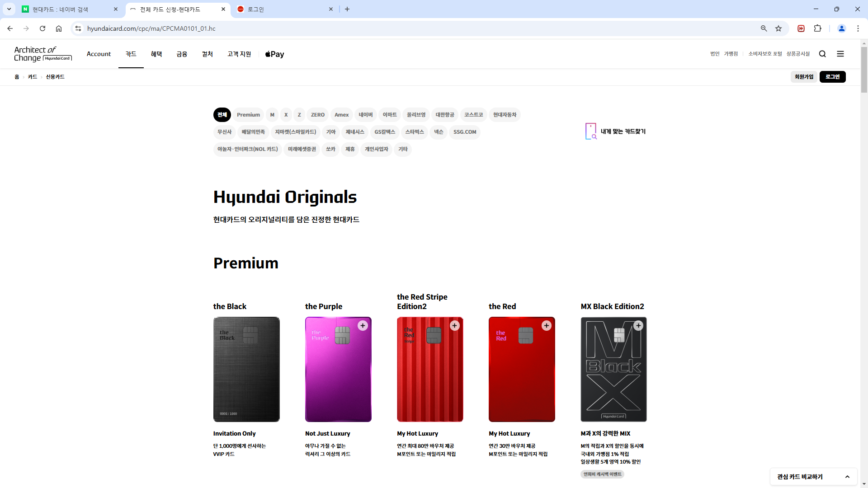Open a new browser tab
This screenshot has height=488, width=868.
point(347,9)
